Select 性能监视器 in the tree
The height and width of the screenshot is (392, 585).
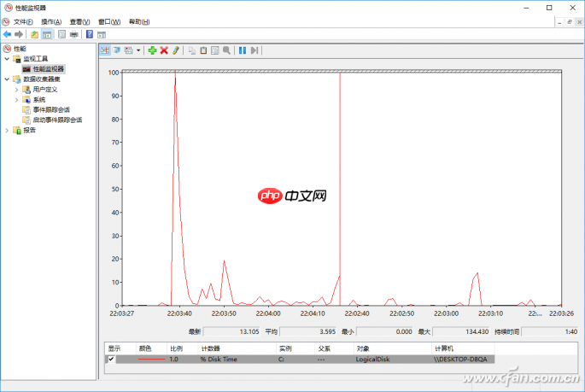tap(48, 69)
